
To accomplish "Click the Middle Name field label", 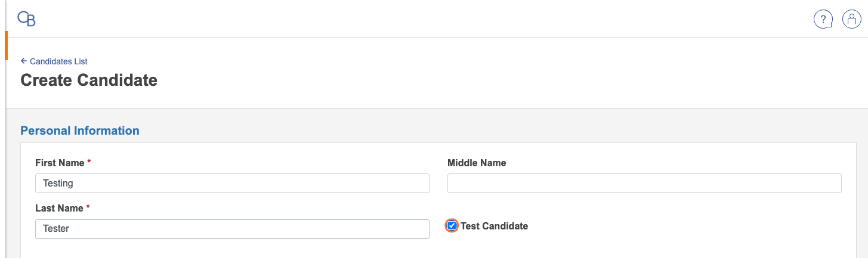I will tap(477, 163).
